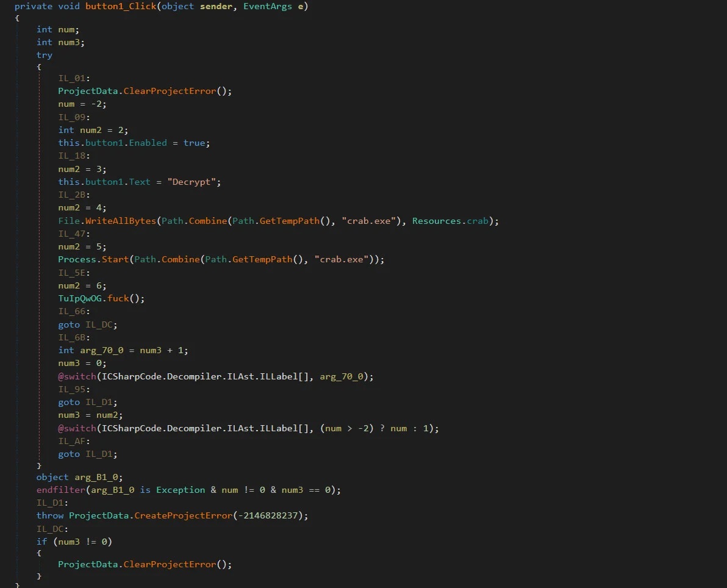Image resolution: width=727 pixels, height=588 pixels.
Task: Click 'num2 = 6;' statement
Action: click(82, 285)
